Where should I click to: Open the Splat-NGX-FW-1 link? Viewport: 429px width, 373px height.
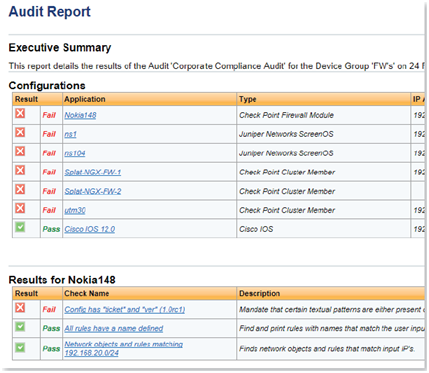coord(93,172)
